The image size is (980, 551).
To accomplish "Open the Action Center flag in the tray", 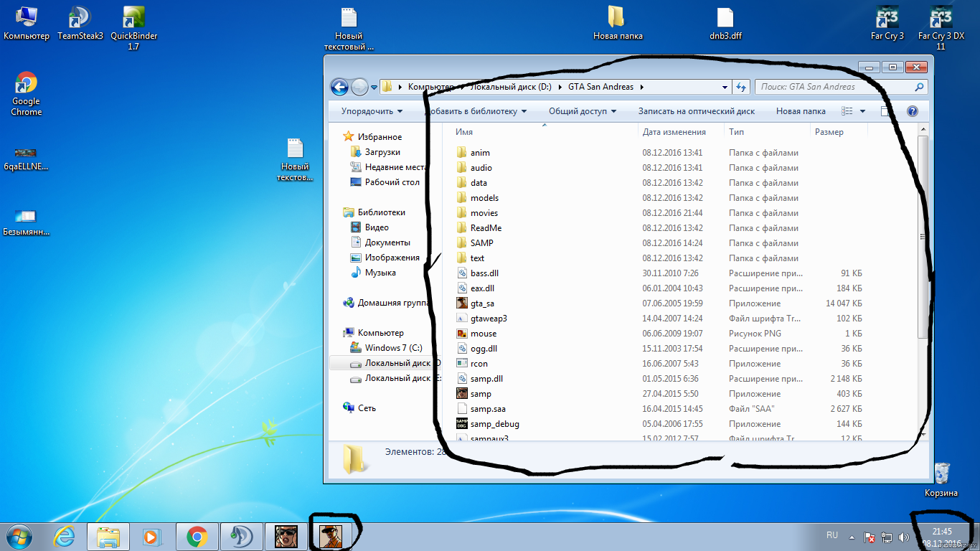I will (869, 537).
